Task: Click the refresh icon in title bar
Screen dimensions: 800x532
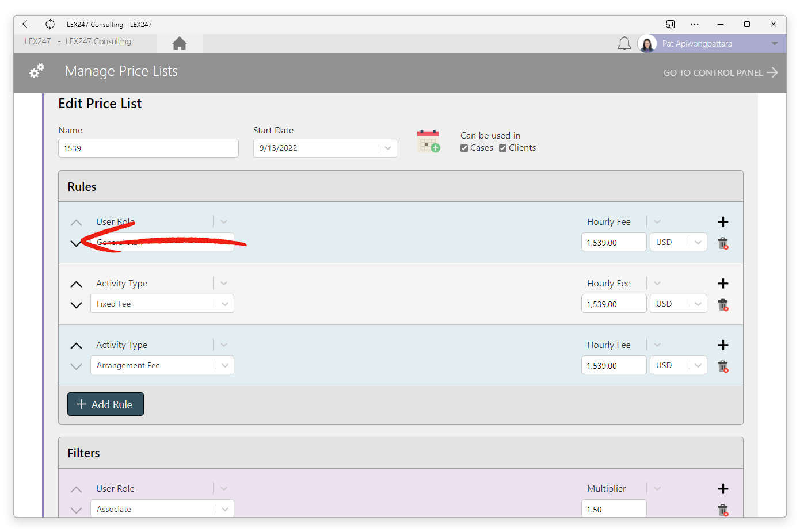Action: pyautogui.click(x=50, y=24)
